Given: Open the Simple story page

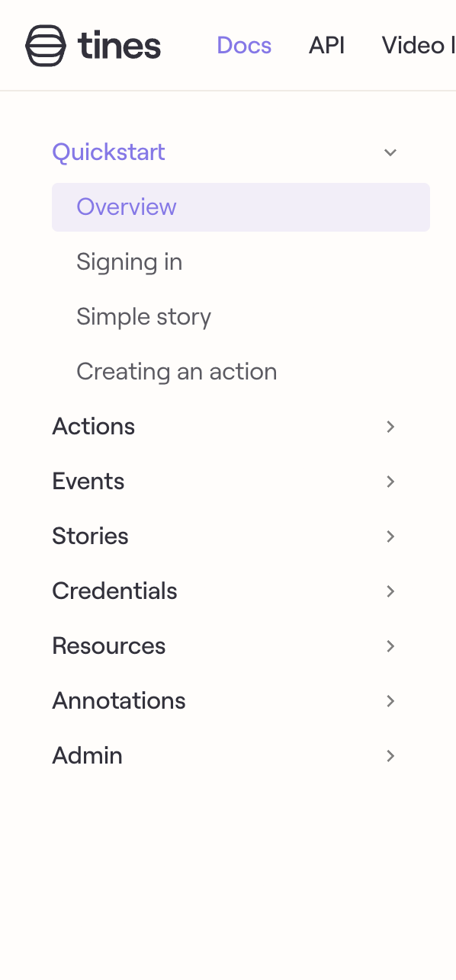Looking at the screenshot, I should click(143, 316).
